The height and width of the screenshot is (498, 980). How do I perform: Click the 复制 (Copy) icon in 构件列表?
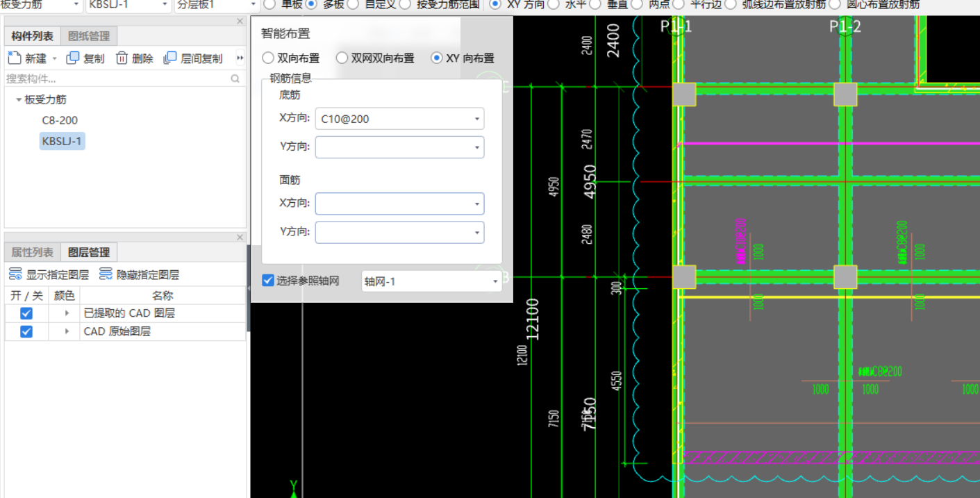[x=72, y=58]
